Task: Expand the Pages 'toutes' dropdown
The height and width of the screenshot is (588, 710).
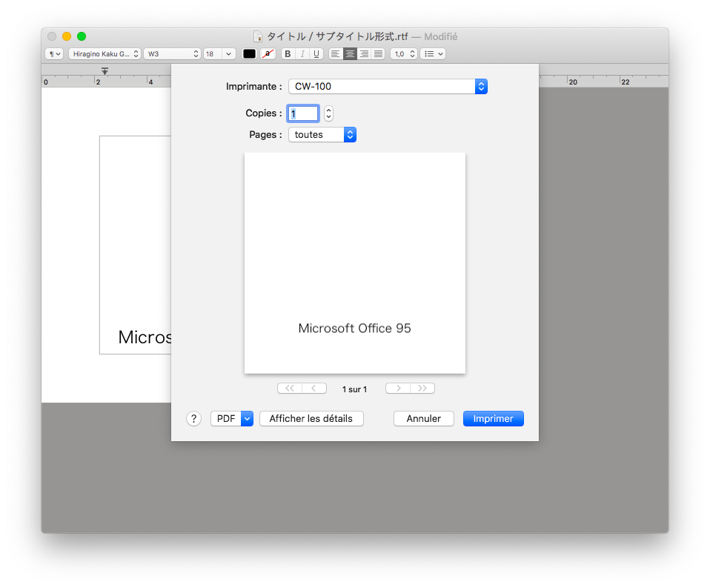Action: click(x=322, y=135)
